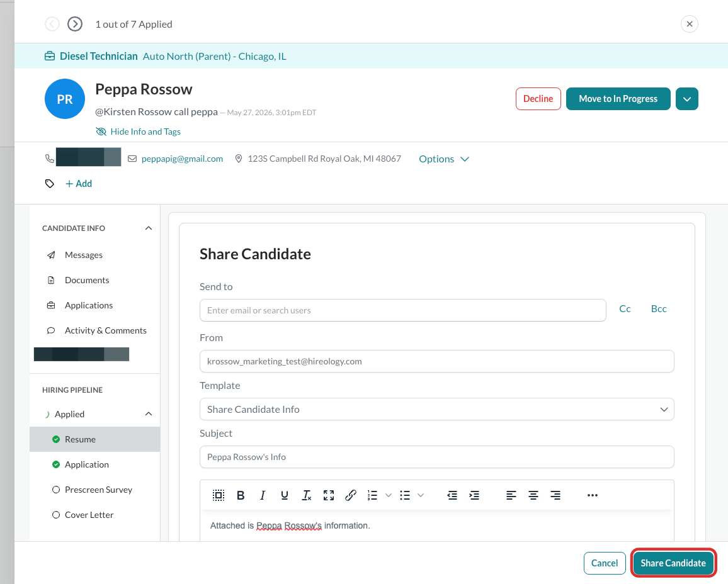Click the phone icon
The width and height of the screenshot is (728, 584).
pos(50,159)
